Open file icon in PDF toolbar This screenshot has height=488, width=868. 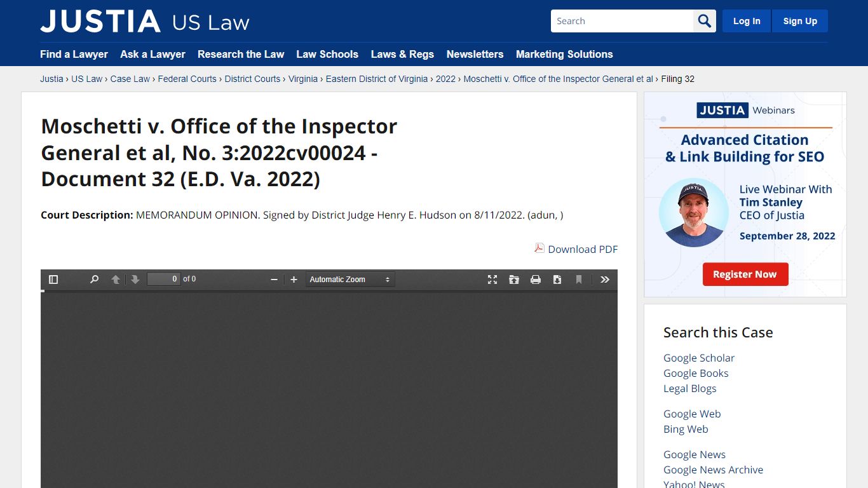pyautogui.click(x=514, y=280)
